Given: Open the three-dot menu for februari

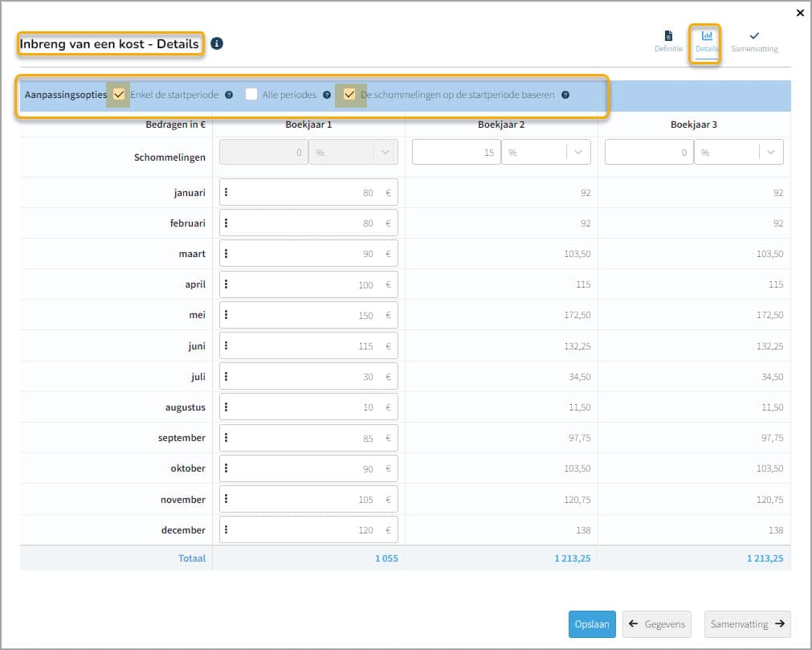Looking at the screenshot, I should [x=226, y=223].
